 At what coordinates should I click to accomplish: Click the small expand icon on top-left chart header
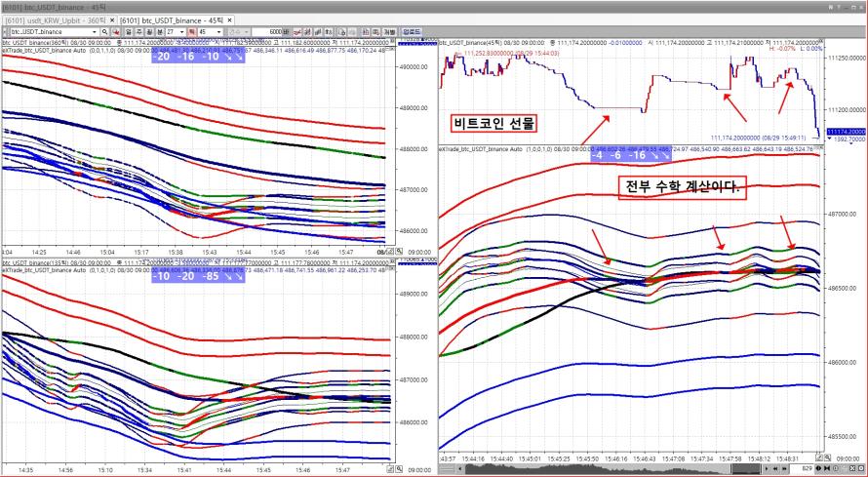(392, 41)
